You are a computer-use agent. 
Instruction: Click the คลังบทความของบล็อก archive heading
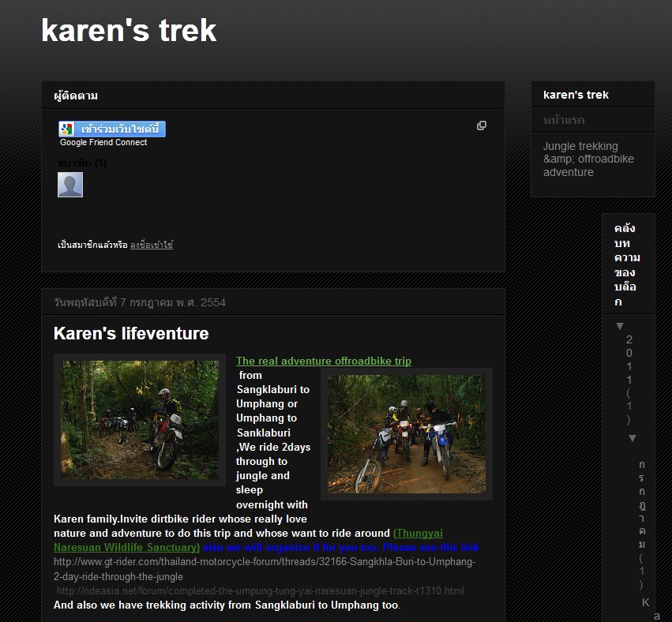627,264
